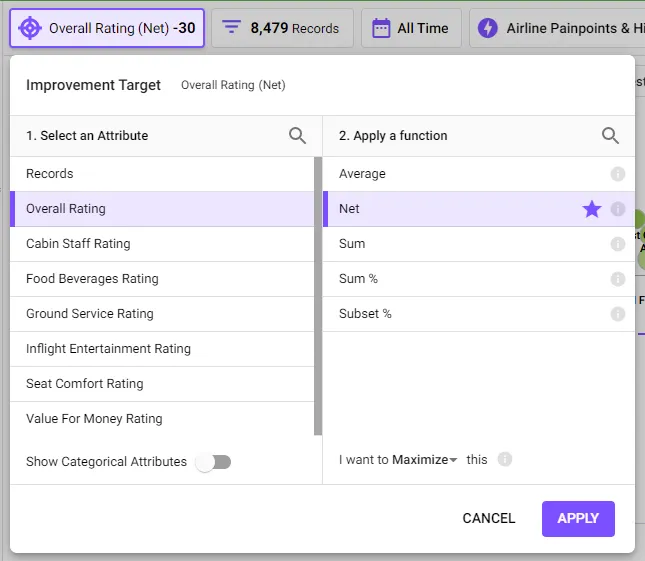Select the Overall Rating attribute

(162, 209)
